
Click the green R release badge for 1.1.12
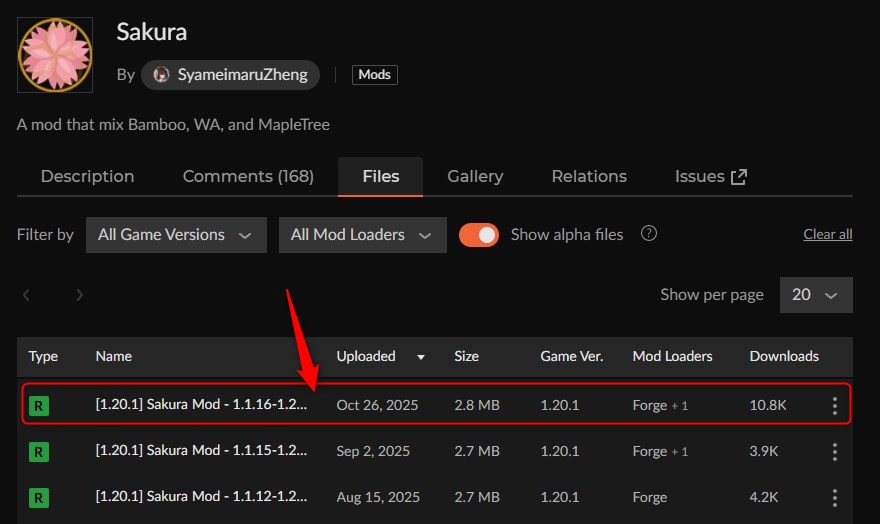(39, 497)
